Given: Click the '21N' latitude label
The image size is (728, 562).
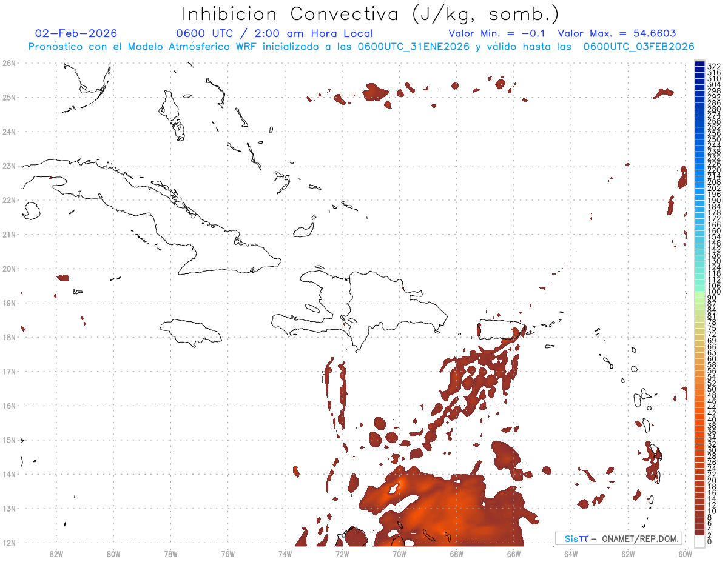Looking at the screenshot, I should coord(9,234).
